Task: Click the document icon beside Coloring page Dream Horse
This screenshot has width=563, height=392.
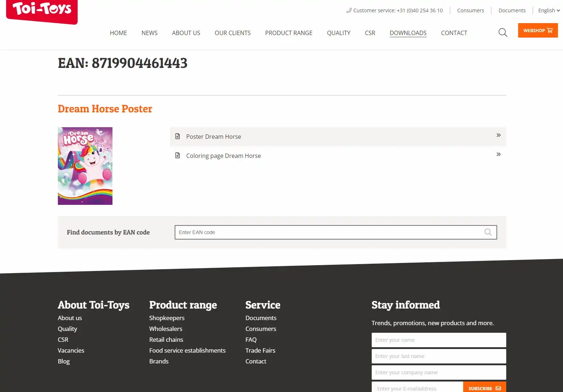Action: 178,155
